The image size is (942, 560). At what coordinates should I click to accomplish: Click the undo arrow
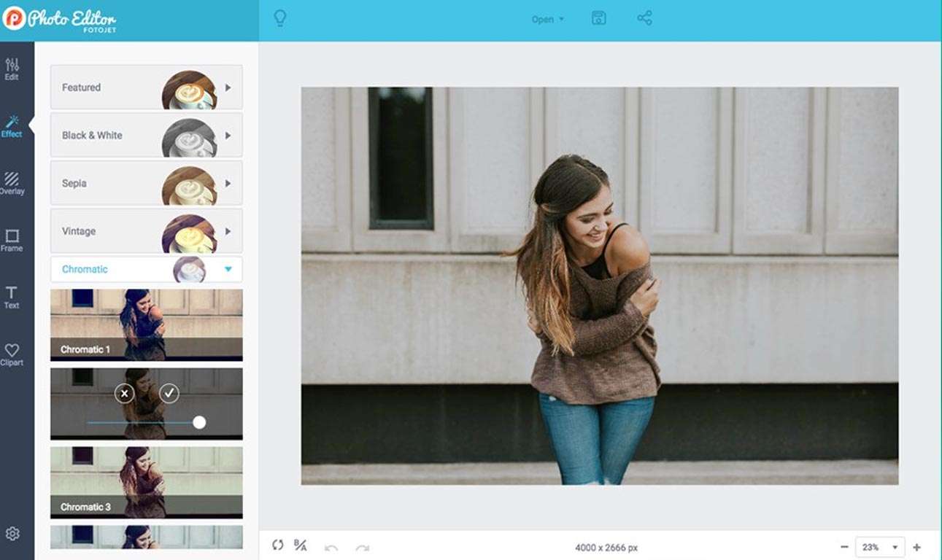[331, 547]
